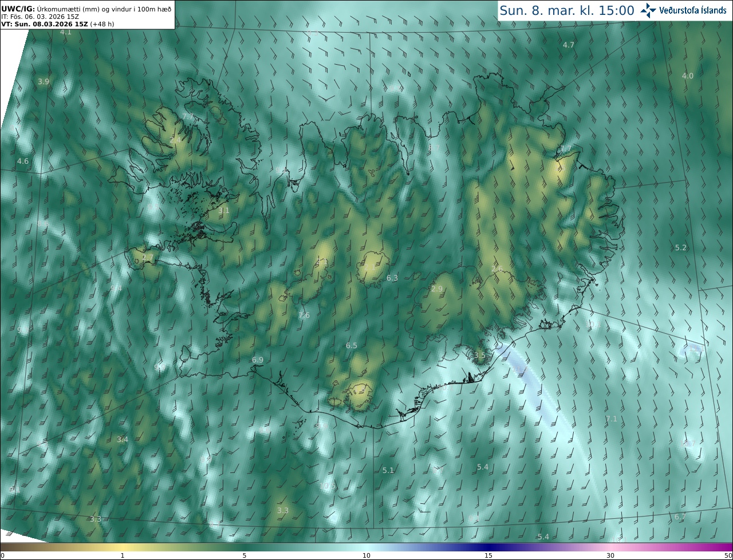
Task: Click the Veðurstofa Íslands logo
Action: click(x=683, y=10)
